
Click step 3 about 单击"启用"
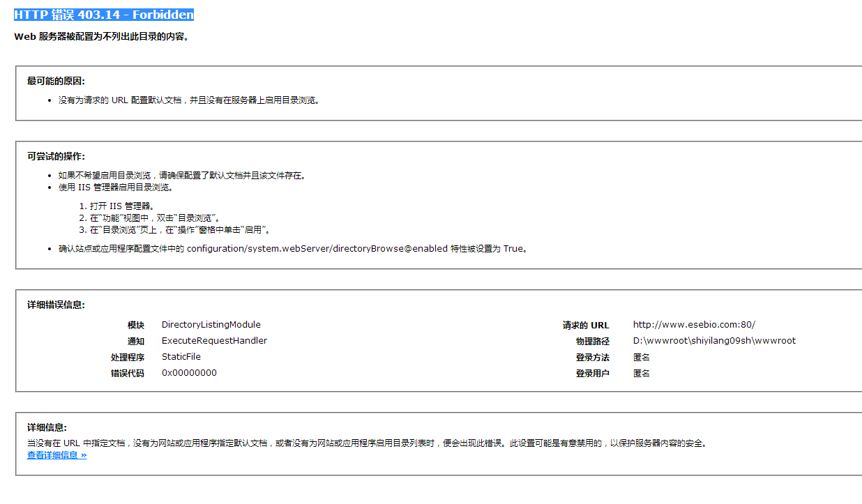178,230
